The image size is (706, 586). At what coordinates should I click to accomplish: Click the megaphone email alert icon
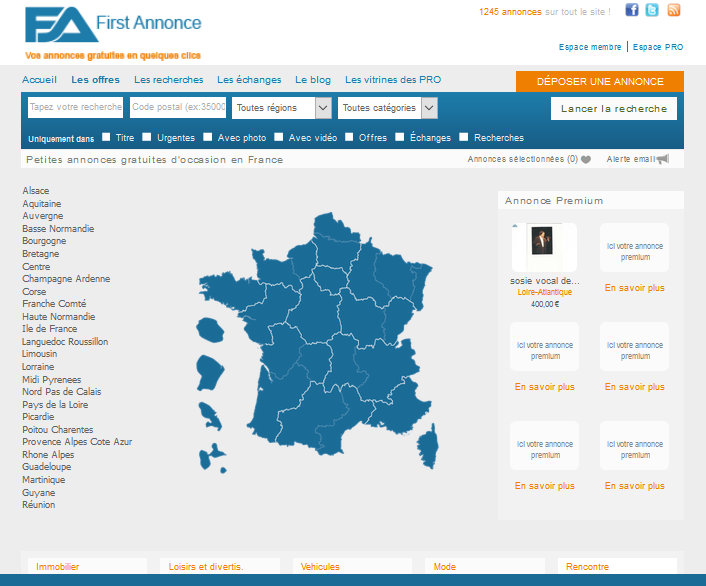click(662, 159)
